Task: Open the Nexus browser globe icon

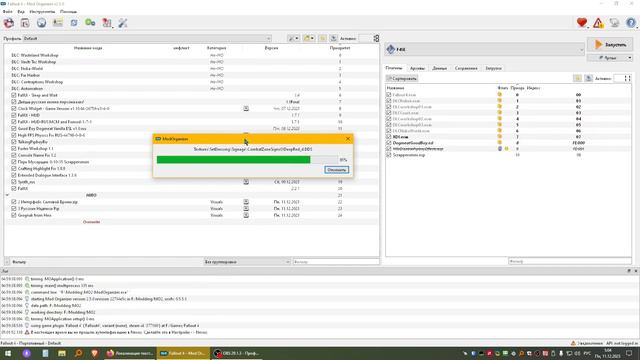Action: coord(41,23)
